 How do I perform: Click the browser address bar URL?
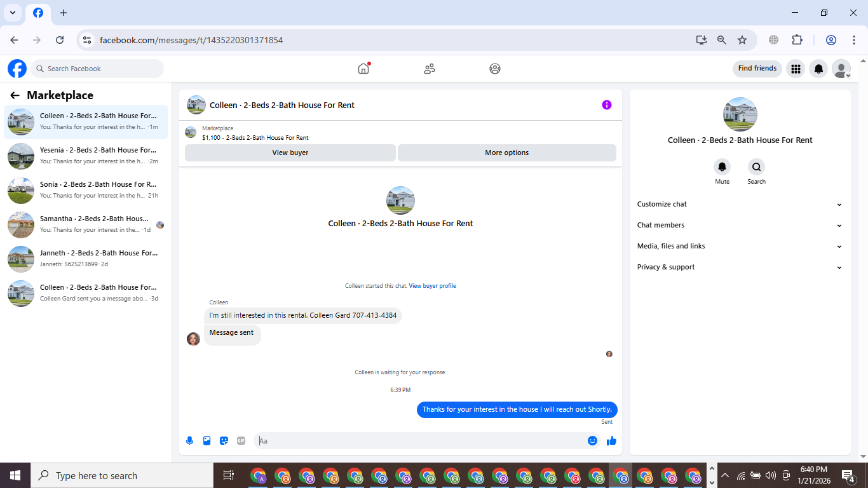click(x=191, y=40)
